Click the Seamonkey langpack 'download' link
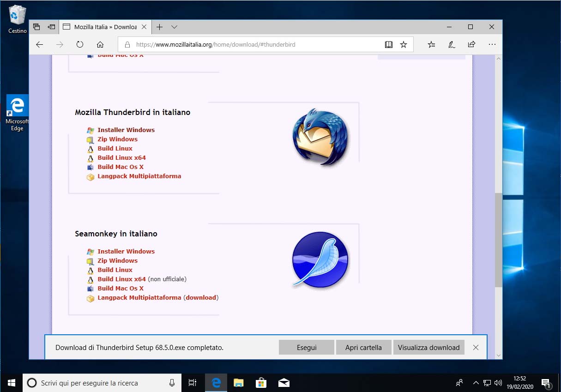Screen dimensions: 561x392 (x=201, y=297)
